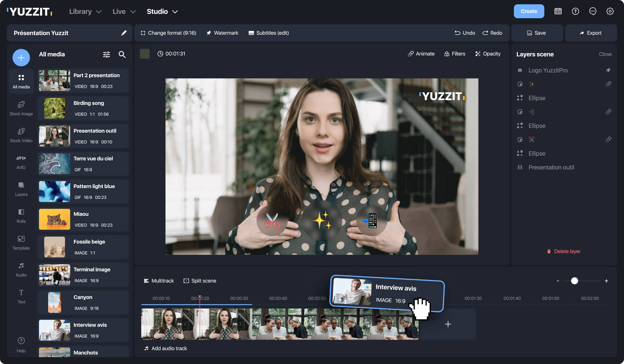Click the Export button
624x364 pixels.
591,33
